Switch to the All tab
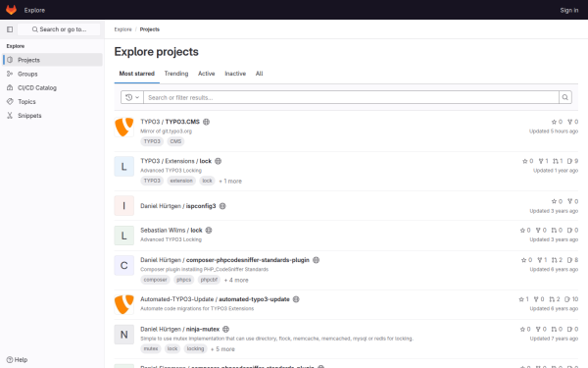The height and width of the screenshot is (368, 588). [259, 74]
